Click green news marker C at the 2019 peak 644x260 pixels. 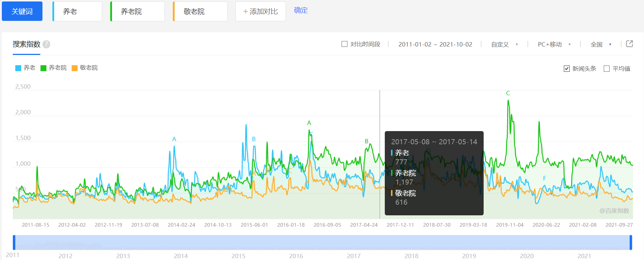tap(508, 93)
